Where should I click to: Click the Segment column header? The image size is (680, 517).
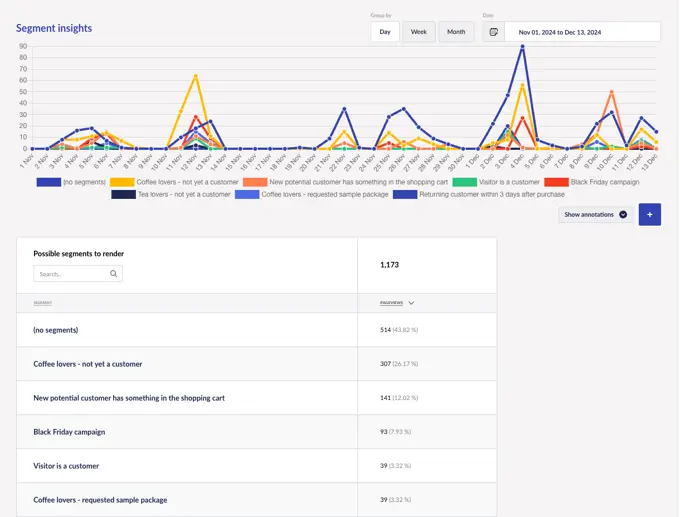[x=43, y=302]
